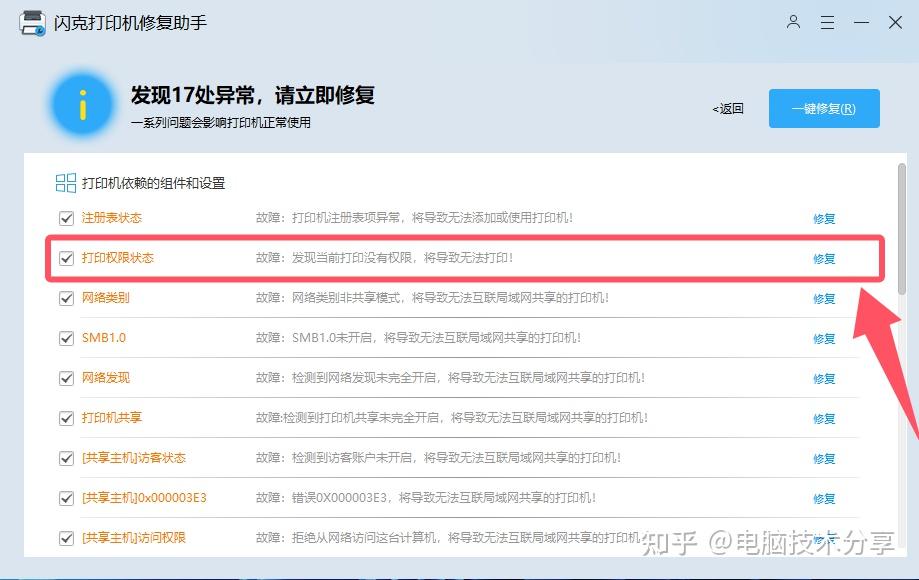Click the 闪克打印机修复助手 window title
The width and height of the screenshot is (919, 580).
[130, 23]
